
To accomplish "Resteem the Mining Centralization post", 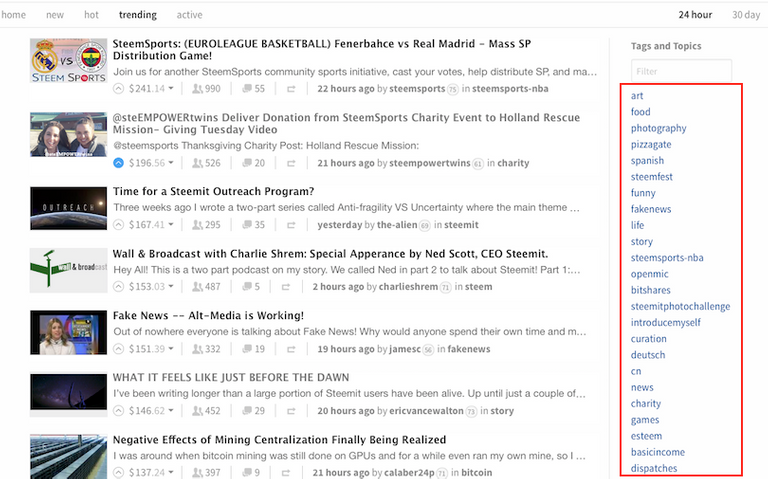I will [286, 473].
